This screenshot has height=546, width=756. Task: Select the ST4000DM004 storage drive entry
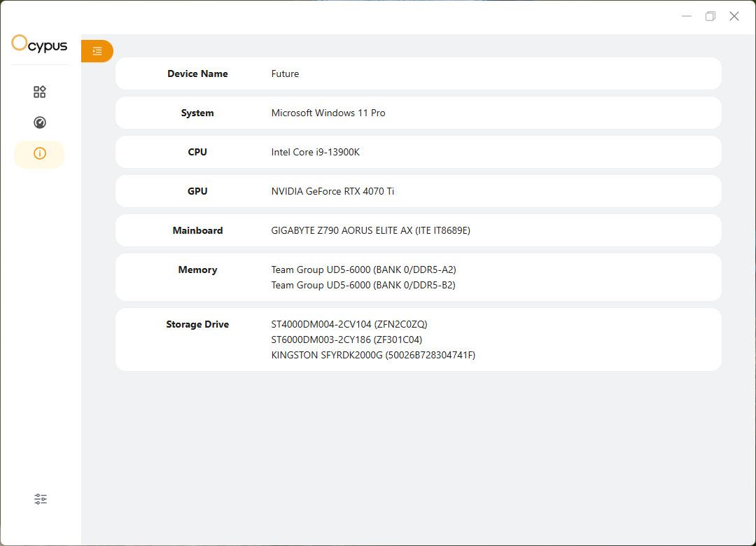(349, 324)
